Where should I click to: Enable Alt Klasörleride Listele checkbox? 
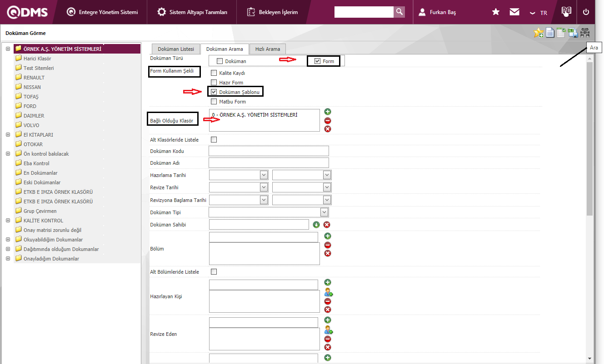tap(214, 140)
